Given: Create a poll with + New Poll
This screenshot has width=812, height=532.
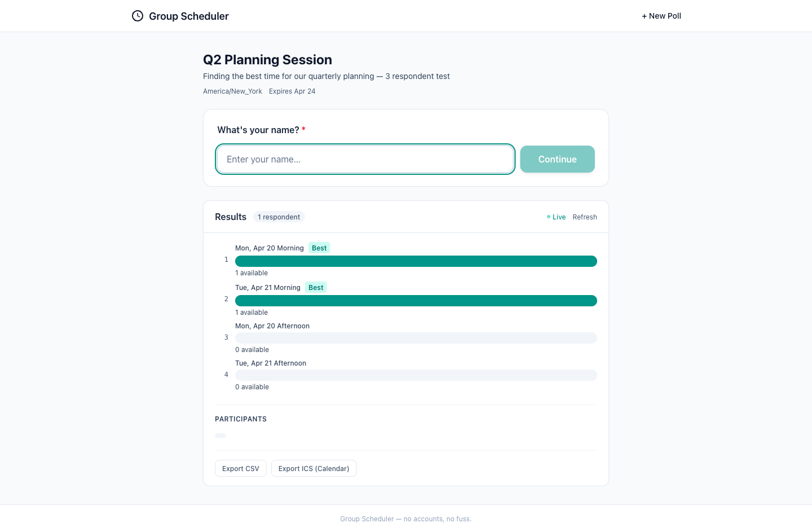Looking at the screenshot, I should point(661,16).
